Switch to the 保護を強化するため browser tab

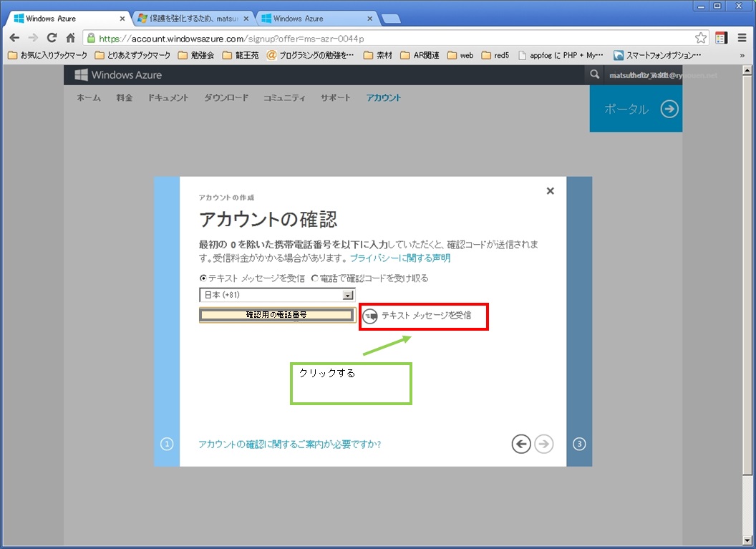coord(193,19)
